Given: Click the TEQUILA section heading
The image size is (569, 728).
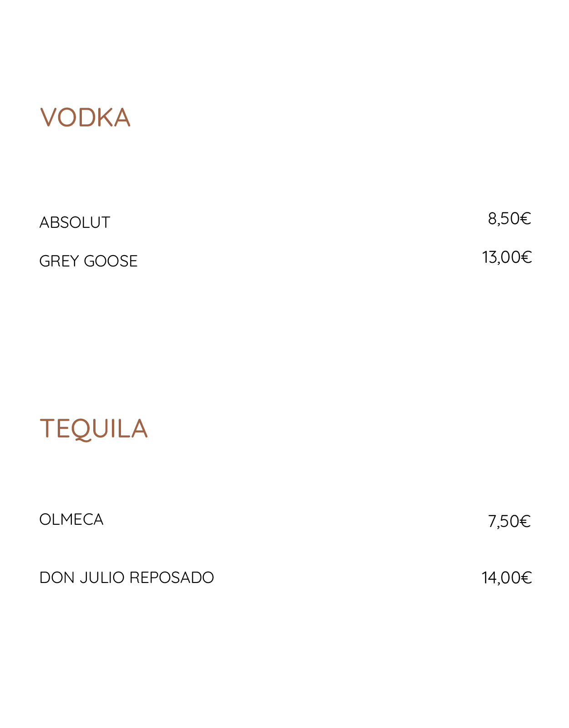Looking at the screenshot, I should pyautogui.click(x=94, y=428).
